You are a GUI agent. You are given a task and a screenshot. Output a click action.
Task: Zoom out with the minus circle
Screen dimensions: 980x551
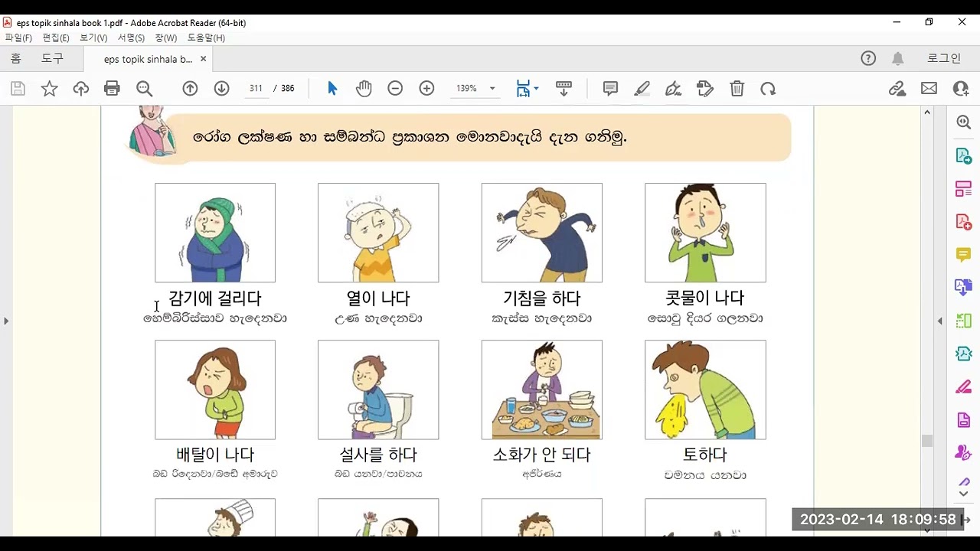pyautogui.click(x=395, y=89)
